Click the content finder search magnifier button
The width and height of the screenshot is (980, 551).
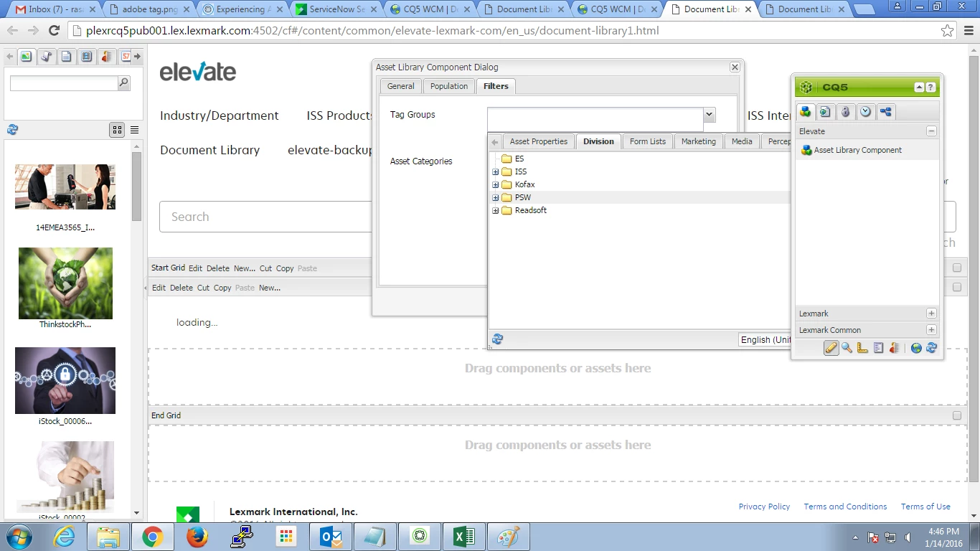(123, 83)
